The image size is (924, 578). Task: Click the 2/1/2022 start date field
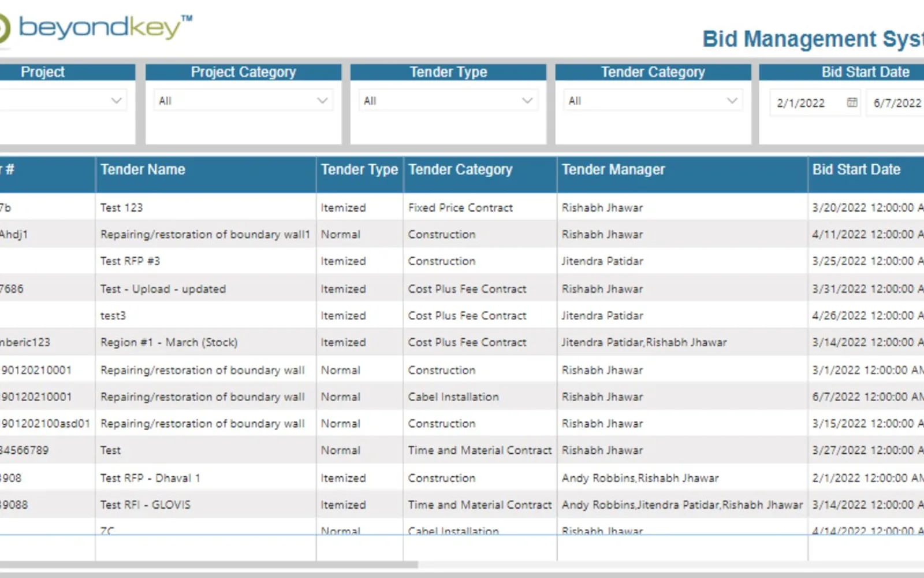click(815, 103)
